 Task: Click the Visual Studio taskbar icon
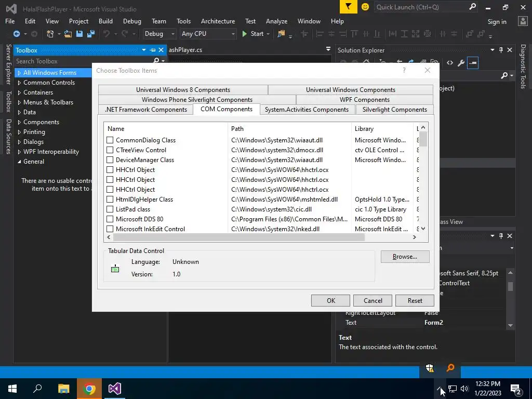(115, 389)
